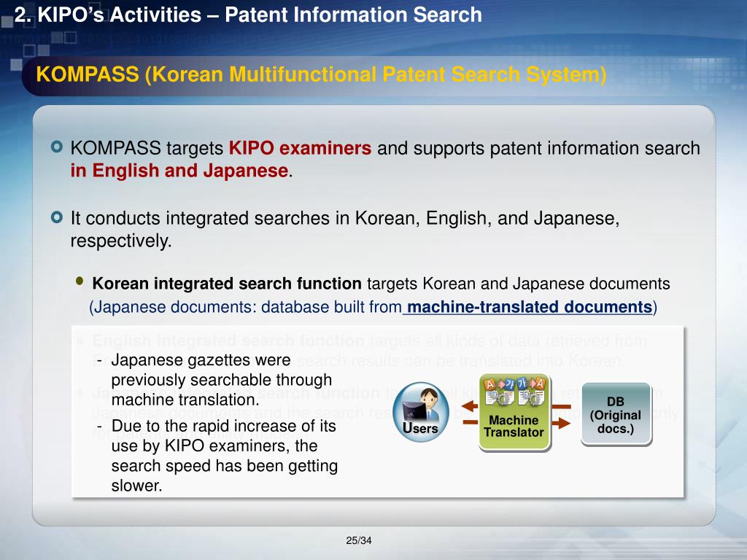747x560 pixels.
Task: Click the line 'It conducts integrated searches in Korean'
Action: [x=345, y=218]
